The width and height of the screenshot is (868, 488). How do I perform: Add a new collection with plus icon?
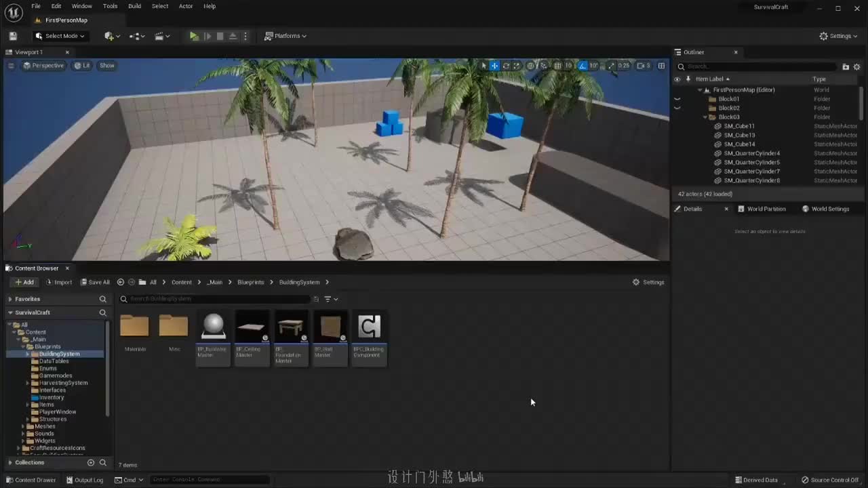click(x=91, y=462)
